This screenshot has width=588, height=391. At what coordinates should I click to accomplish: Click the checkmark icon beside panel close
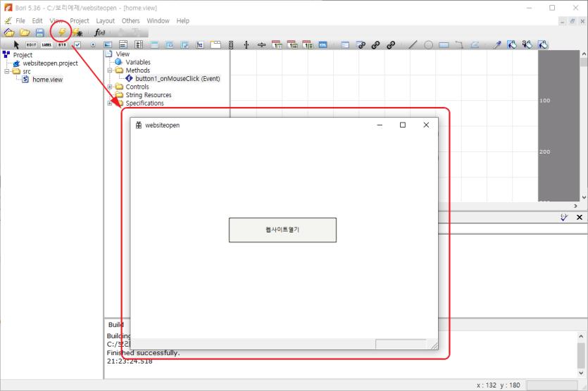[564, 217]
